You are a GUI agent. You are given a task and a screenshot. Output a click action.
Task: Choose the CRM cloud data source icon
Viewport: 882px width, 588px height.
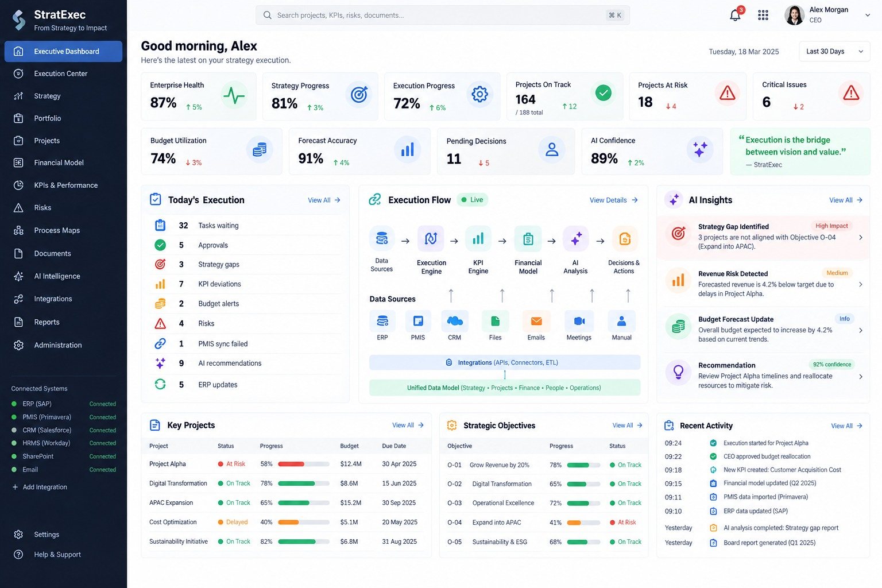click(x=454, y=321)
